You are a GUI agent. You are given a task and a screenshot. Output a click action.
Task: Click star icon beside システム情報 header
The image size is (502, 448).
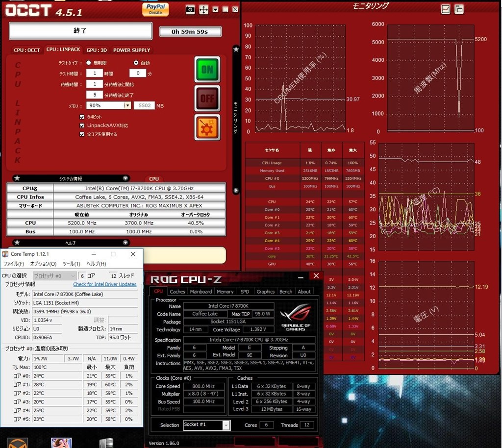(17, 178)
